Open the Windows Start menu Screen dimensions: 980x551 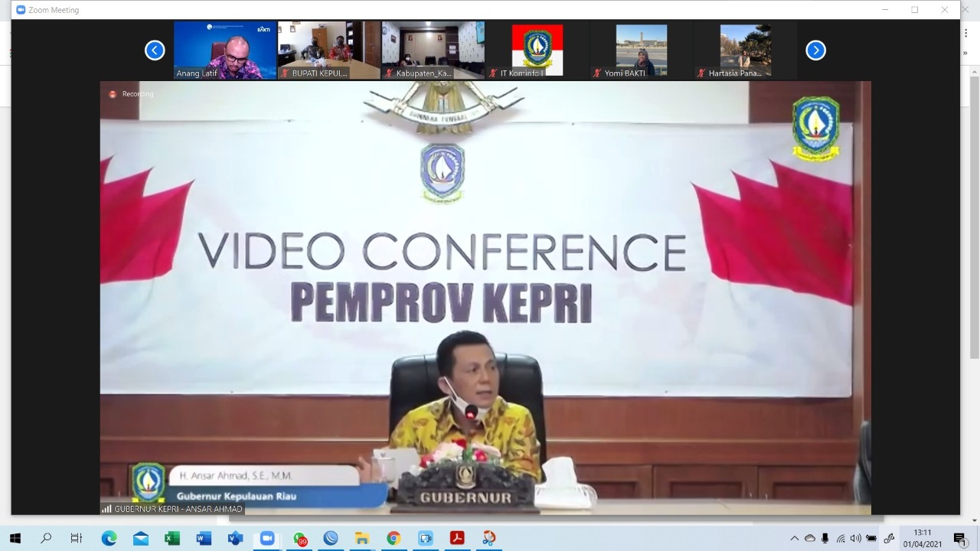15,539
